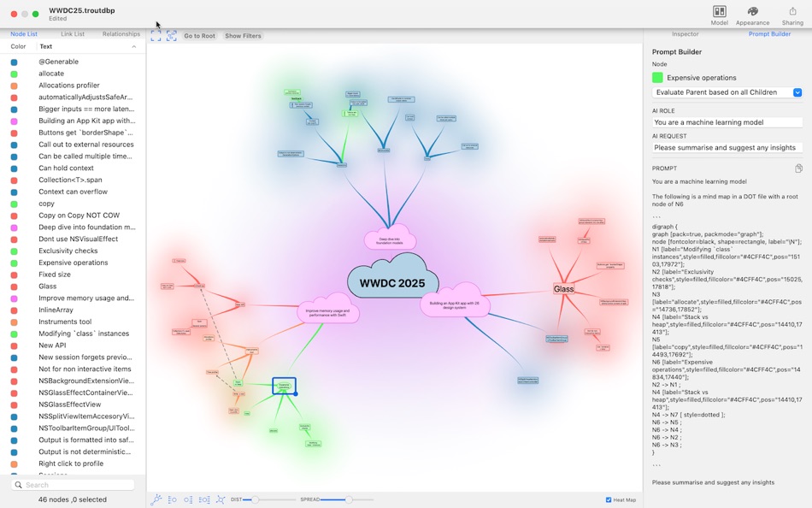Click the zoom-to-selection icon

point(172,36)
